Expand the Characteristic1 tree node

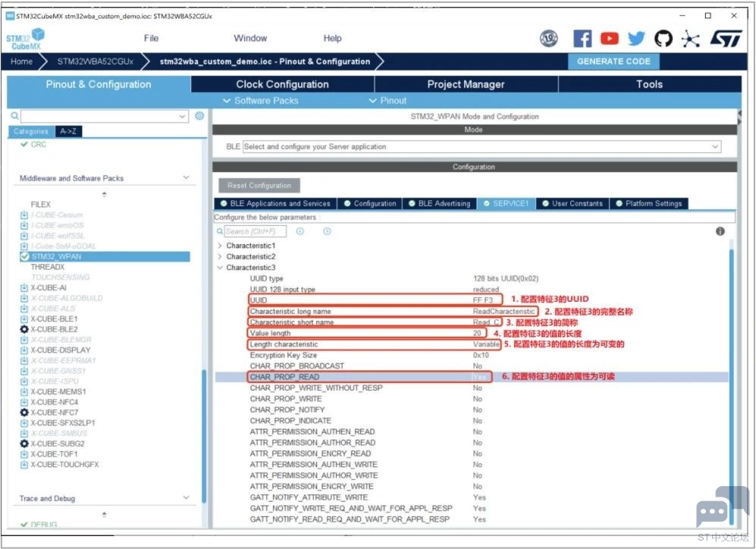coord(220,246)
